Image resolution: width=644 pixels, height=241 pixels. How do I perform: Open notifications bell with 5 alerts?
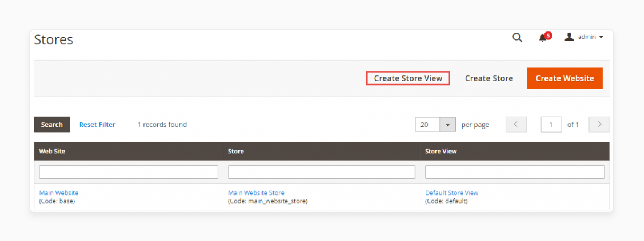[x=545, y=37]
